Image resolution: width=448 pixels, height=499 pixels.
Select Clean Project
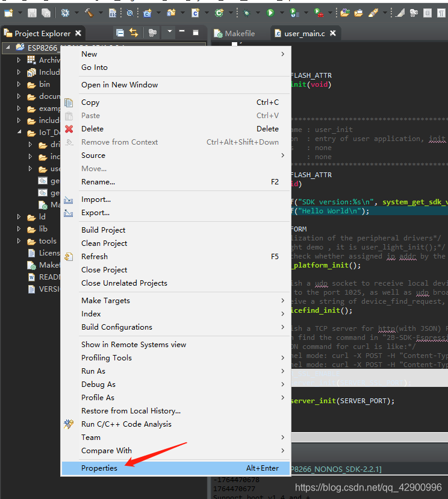(175, 243)
